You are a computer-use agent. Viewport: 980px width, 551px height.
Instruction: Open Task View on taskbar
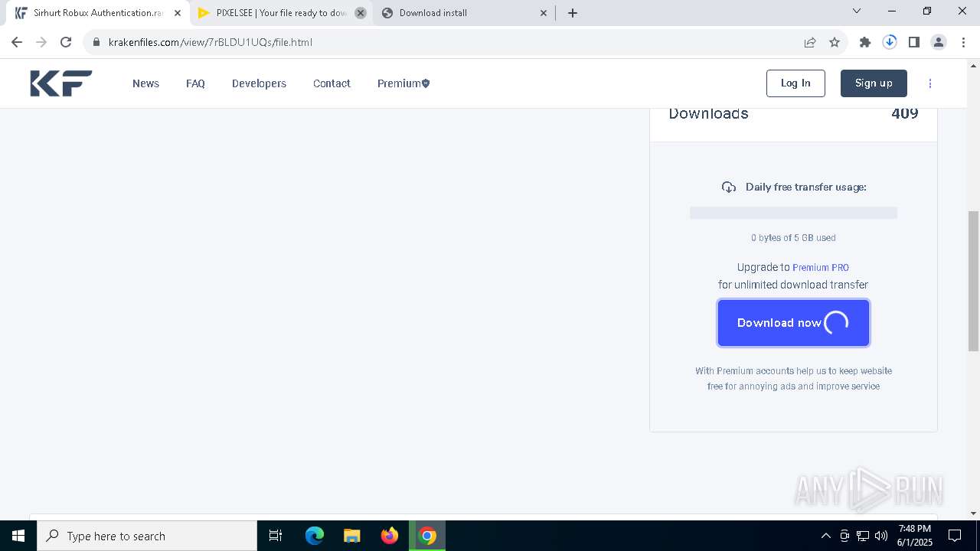click(276, 536)
